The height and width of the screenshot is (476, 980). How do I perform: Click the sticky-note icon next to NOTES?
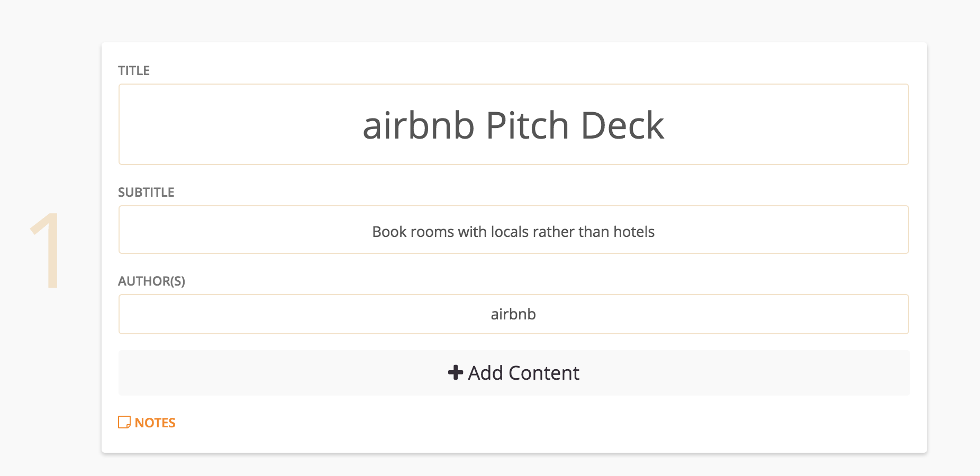(124, 422)
